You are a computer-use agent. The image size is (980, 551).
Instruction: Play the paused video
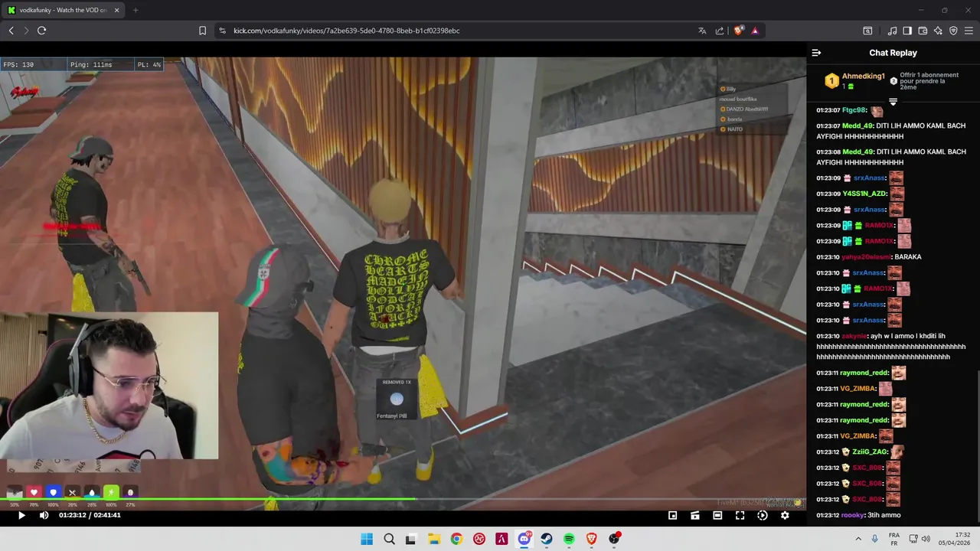(x=21, y=515)
